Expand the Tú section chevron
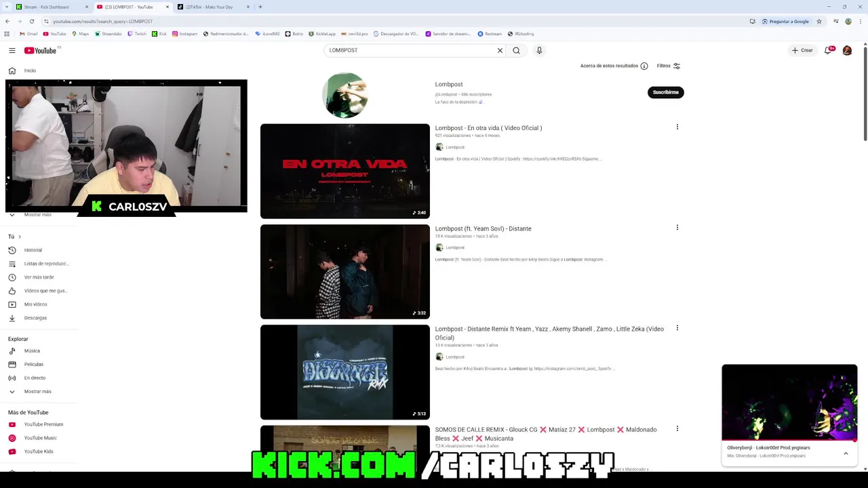This screenshot has width=868, height=488. tap(20, 237)
